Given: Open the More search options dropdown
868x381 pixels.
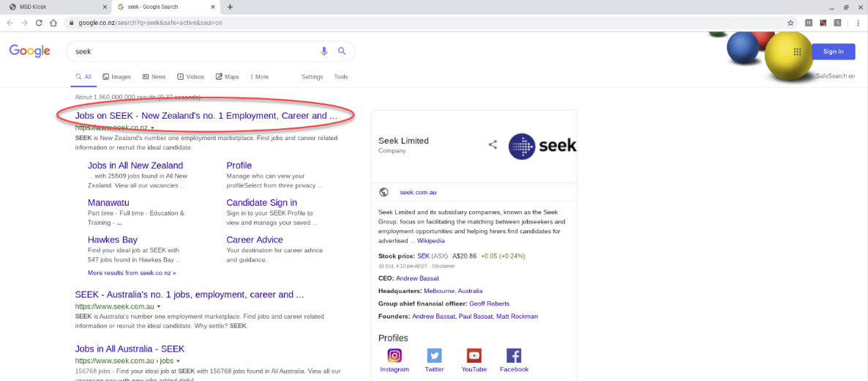Looking at the screenshot, I should coord(260,76).
